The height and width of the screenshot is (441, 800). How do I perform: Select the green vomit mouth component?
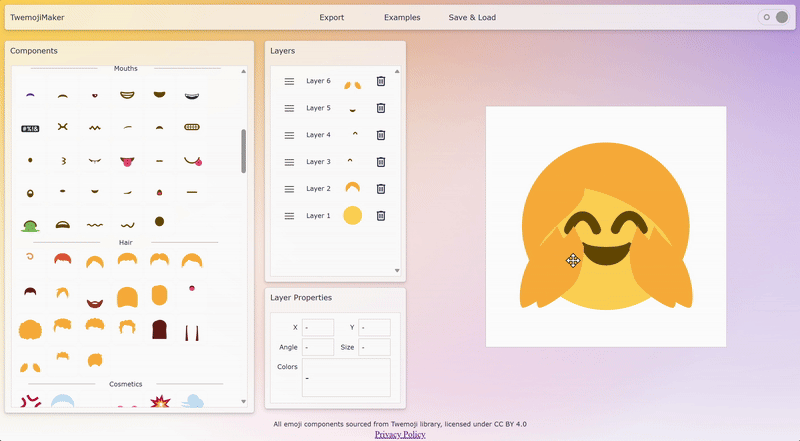point(30,224)
